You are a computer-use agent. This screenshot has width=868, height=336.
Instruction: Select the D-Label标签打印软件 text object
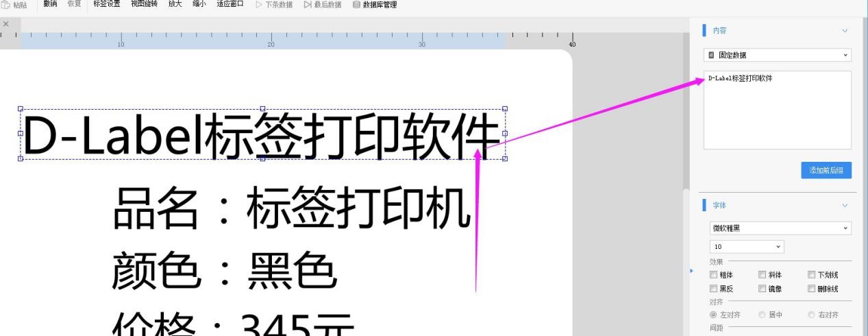(262, 134)
